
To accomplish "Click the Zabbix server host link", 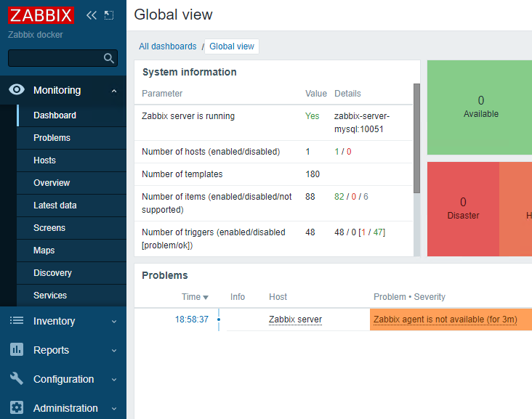I will click(295, 320).
